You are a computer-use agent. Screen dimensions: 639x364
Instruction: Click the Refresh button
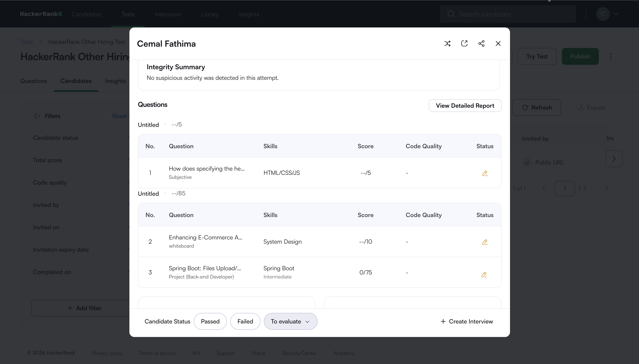click(537, 107)
